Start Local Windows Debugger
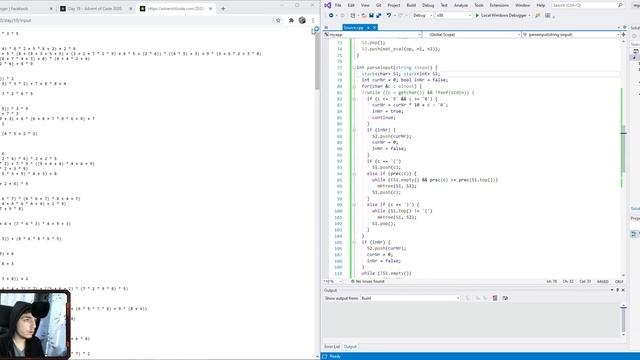 pyautogui.click(x=501, y=15)
